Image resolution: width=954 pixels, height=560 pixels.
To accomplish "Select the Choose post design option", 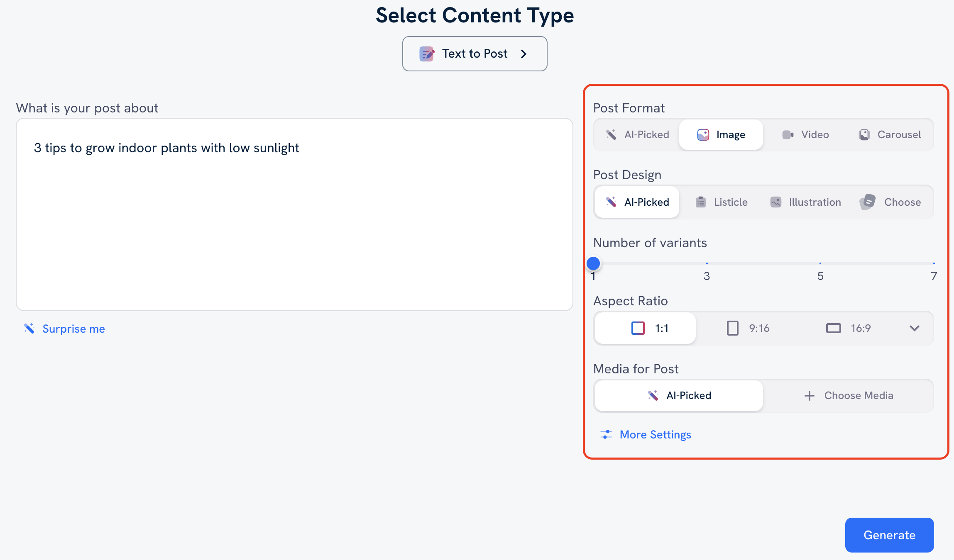I will pos(892,202).
